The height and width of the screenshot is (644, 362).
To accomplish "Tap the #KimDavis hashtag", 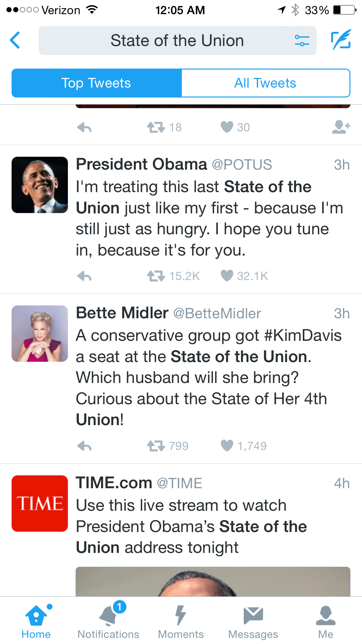I will click(x=302, y=336).
